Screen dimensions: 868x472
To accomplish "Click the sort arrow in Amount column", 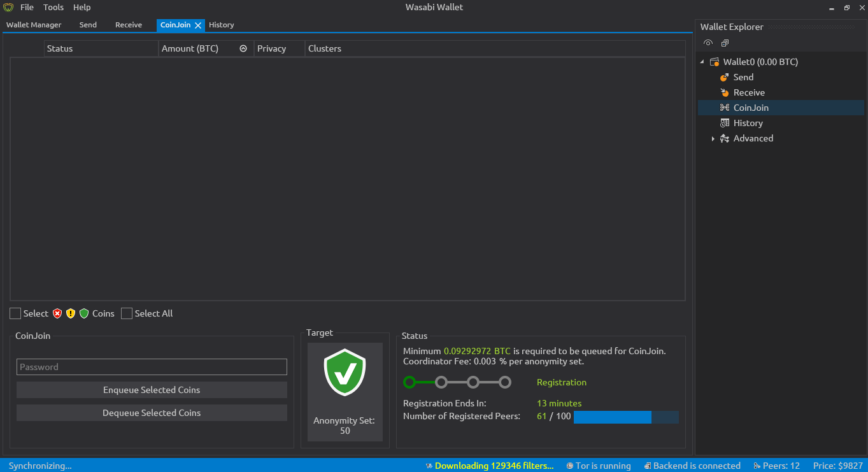I will [243, 48].
